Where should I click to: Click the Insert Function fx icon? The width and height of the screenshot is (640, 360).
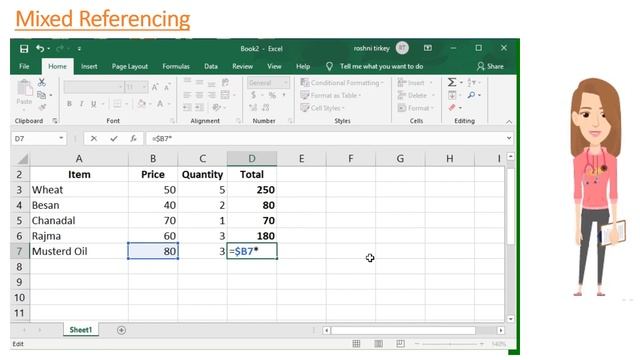point(133,139)
